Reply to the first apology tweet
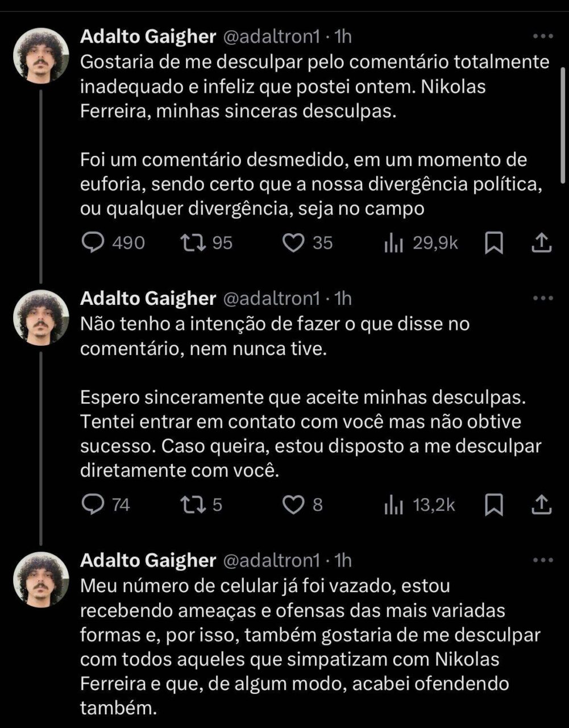569x728 pixels. (x=92, y=243)
